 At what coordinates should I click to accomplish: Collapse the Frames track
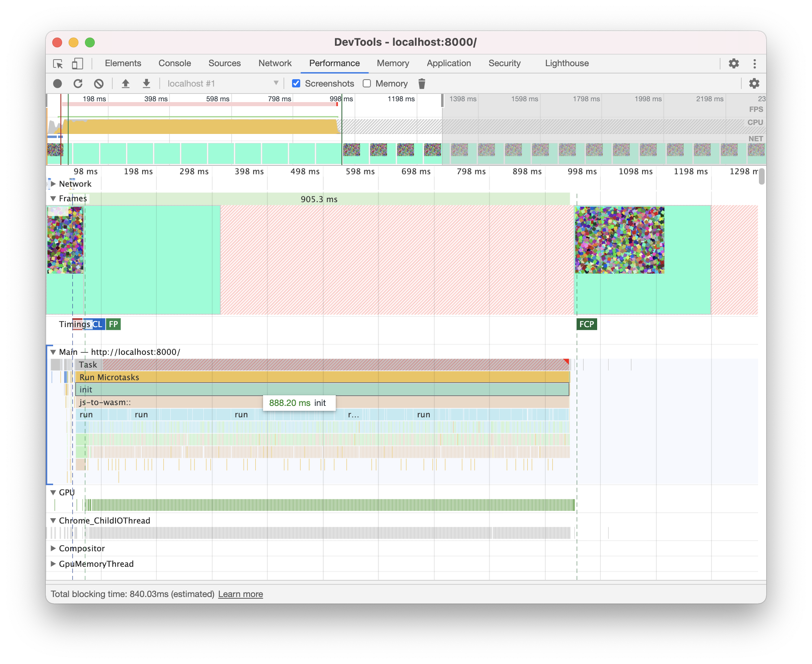pos(53,198)
